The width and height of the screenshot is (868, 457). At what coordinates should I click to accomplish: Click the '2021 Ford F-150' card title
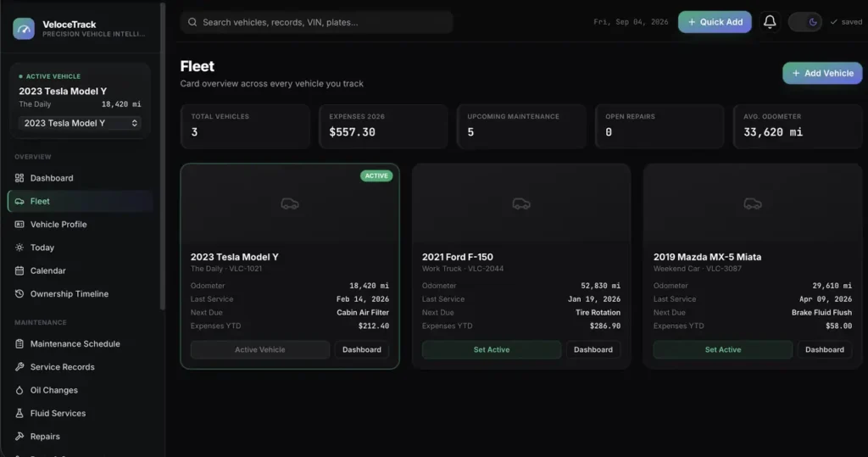click(x=457, y=257)
